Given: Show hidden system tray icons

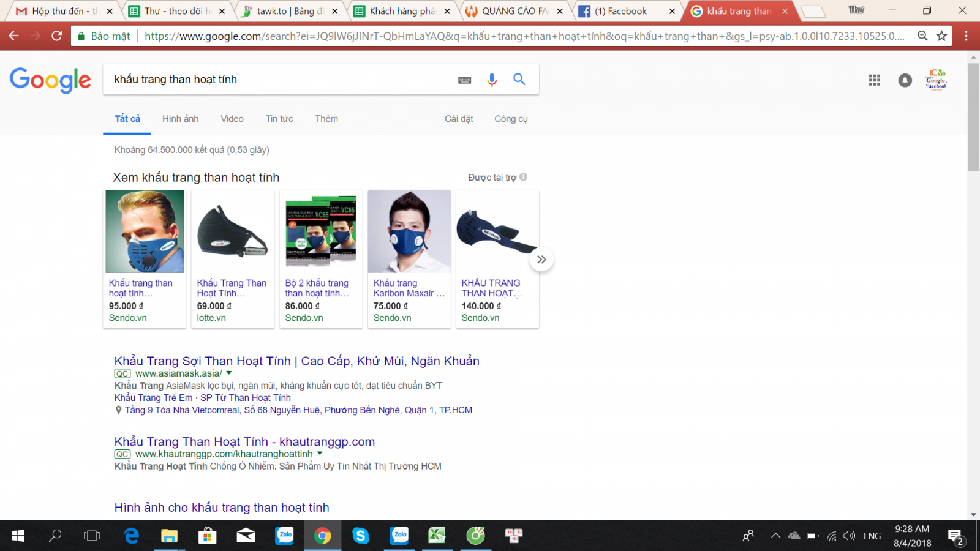Looking at the screenshot, I should 775,536.
